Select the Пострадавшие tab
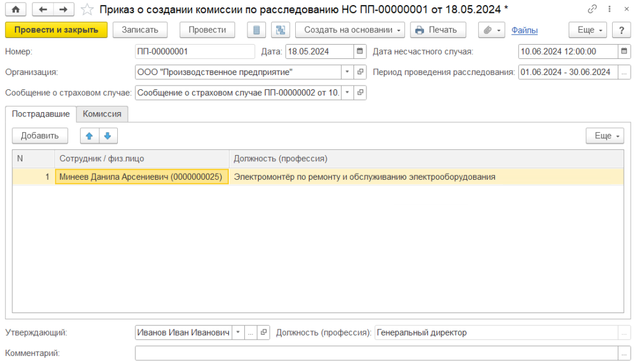Viewport: 635px width, 364px height. click(41, 114)
